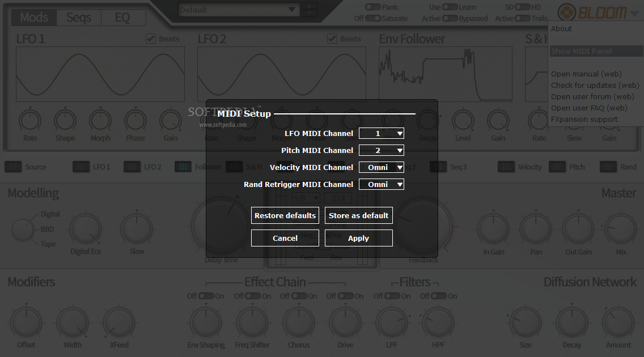This screenshot has width=644, height=357.
Task: Expand the arrow beside the Bloom logo
Action: (x=634, y=13)
